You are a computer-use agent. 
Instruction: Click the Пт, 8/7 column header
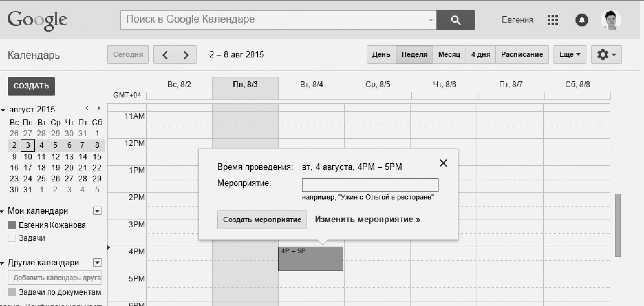(x=511, y=85)
